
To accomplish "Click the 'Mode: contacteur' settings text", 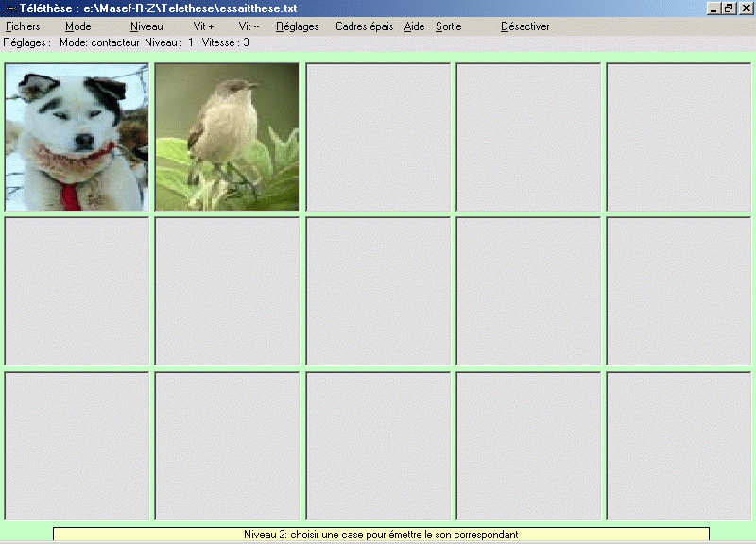I will click(x=99, y=42).
